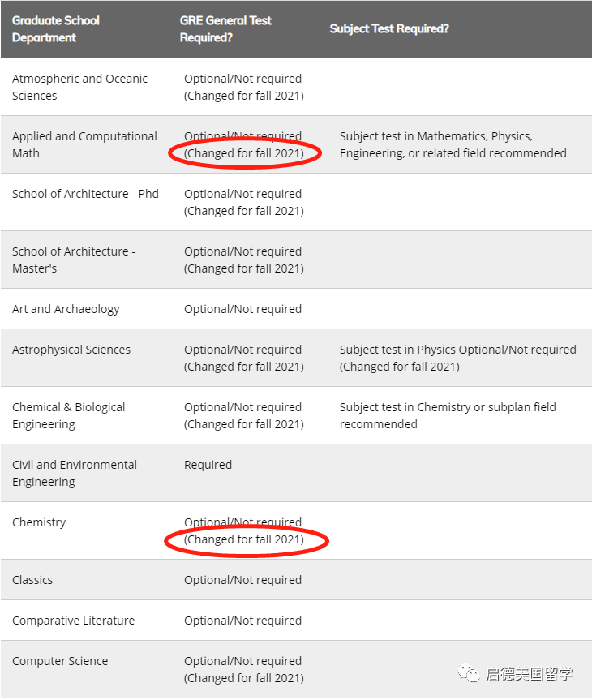Image resolution: width=592 pixels, height=700 pixels.
Task: Click the Required status for Civil Engineering
Action: pos(208,465)
